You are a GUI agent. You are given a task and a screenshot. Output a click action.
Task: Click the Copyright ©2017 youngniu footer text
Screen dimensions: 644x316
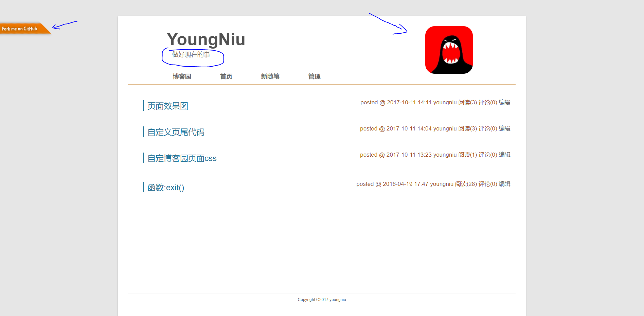tap(322, 300)
